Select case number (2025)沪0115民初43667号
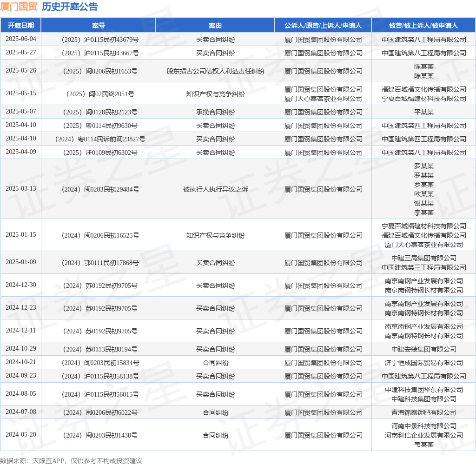This screenshot has height=465, width=476. tap(100, 53)
